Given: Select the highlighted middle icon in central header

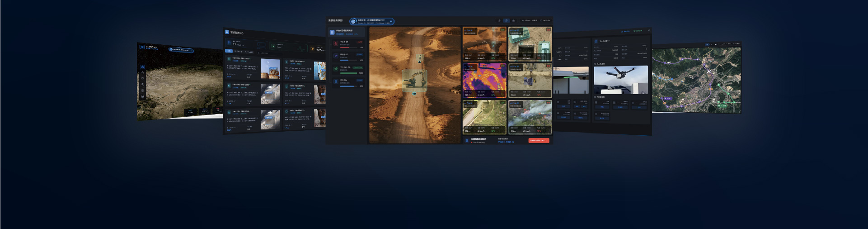Looking at the screenshot, I should (x=506, y=21).
